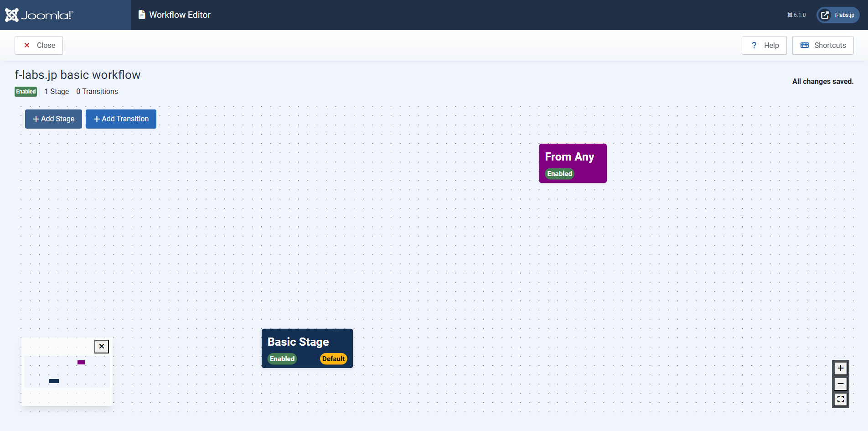The height and width of the screenshot is (431, 868).
Task: Click the Workflow Editor document icon
Action: click(142, 15)
